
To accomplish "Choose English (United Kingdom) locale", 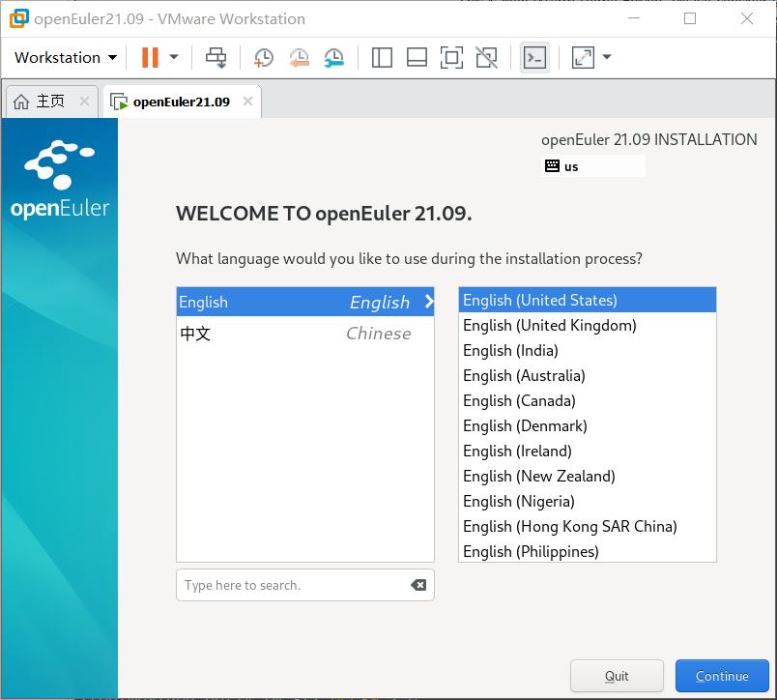I will pyautogui.click(x=588, y=325).
